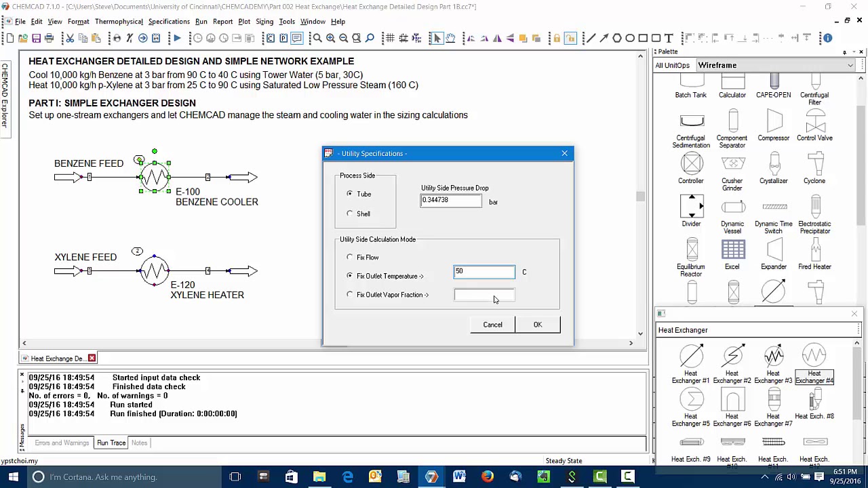Viewport: 868px width, 488px height.
Task: Toggle the grid display toolbar icon
Action: [x=390, y=38]
